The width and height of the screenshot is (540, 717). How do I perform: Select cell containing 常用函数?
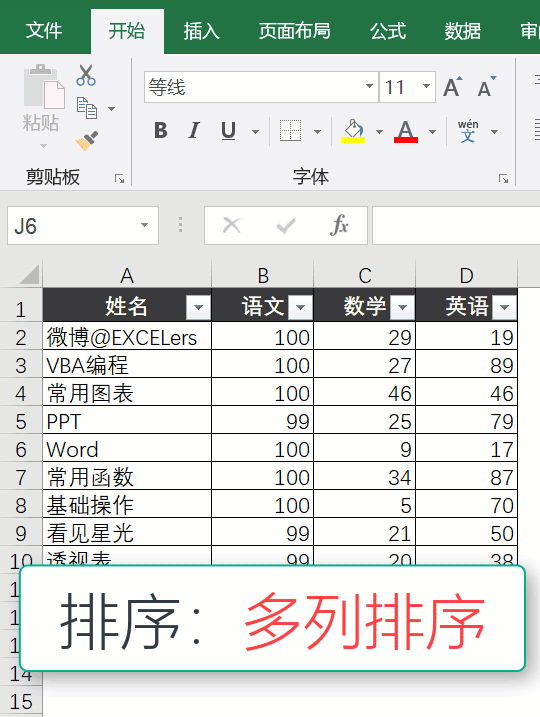tap(127, 477)
